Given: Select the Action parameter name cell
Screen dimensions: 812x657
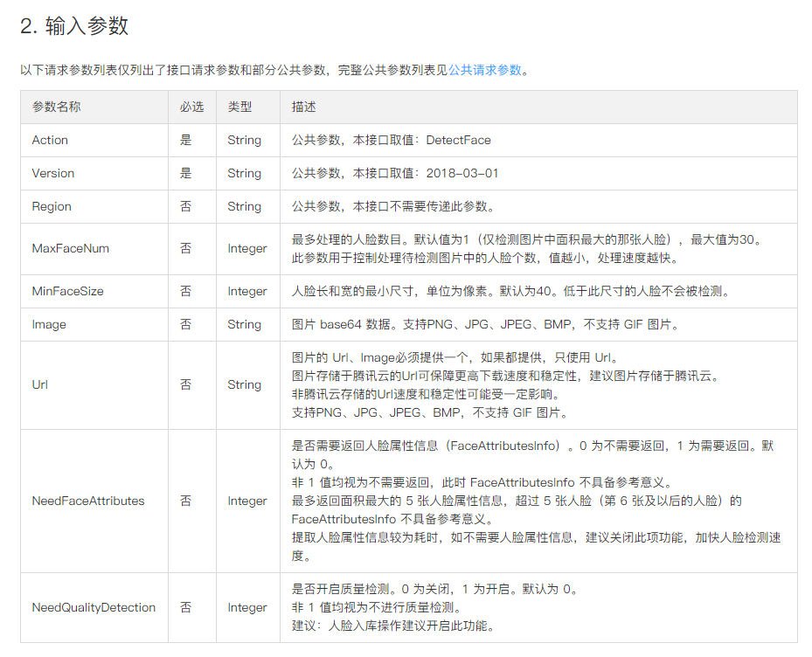Looking at the screenshot, I should pyautogui.click(x=50, y=140).
